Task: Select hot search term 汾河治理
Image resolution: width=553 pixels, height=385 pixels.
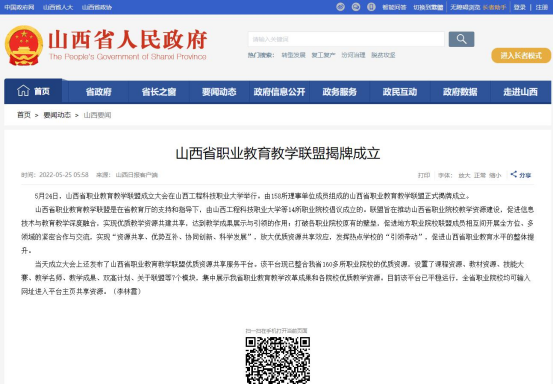Action: 353,55
